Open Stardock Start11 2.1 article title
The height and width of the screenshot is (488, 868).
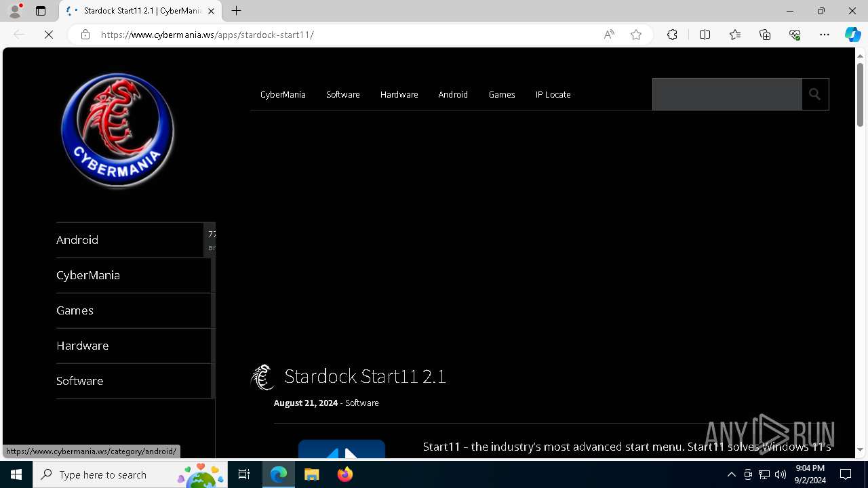[x=365, y=376]
